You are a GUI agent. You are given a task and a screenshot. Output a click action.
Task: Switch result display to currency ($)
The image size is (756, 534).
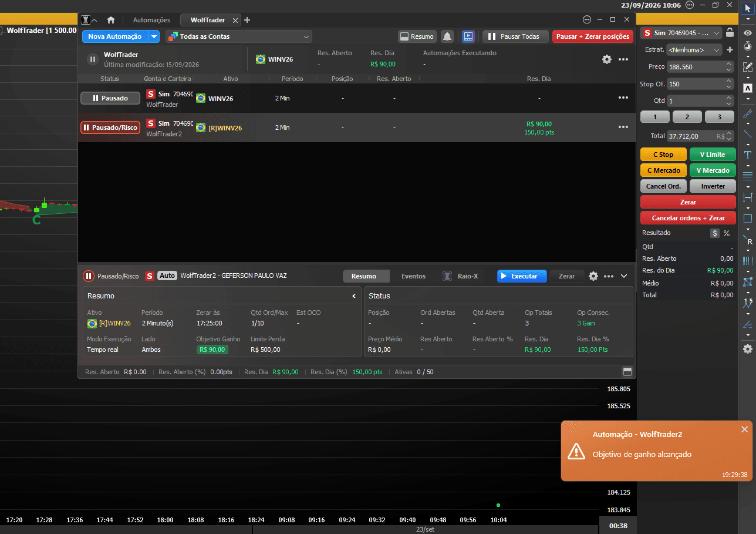[715, 233]
